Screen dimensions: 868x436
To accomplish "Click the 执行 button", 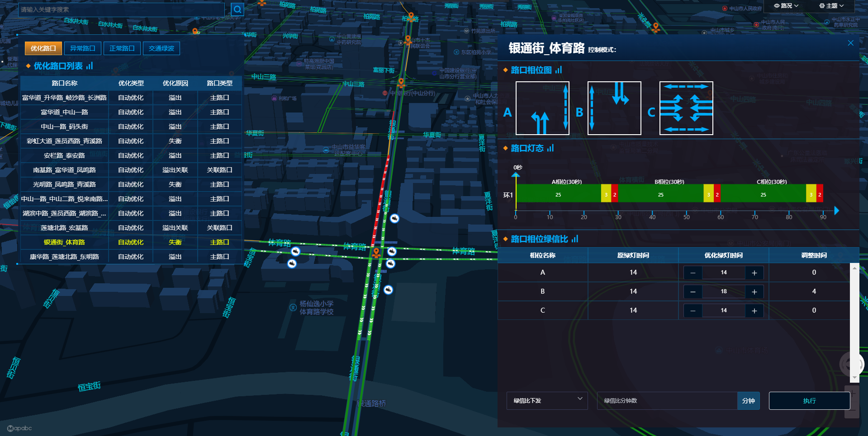I will coord(809,401).
